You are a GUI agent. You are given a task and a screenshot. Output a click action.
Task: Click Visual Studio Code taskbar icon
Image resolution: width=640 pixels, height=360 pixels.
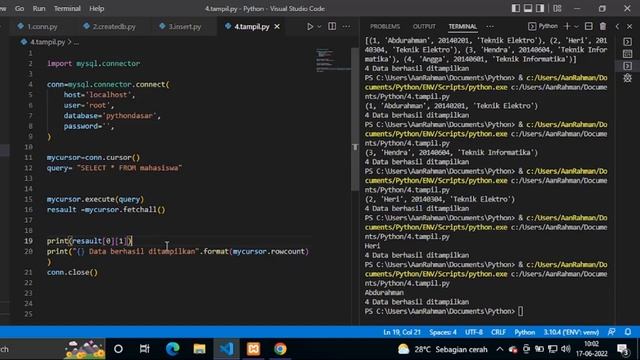227,349
